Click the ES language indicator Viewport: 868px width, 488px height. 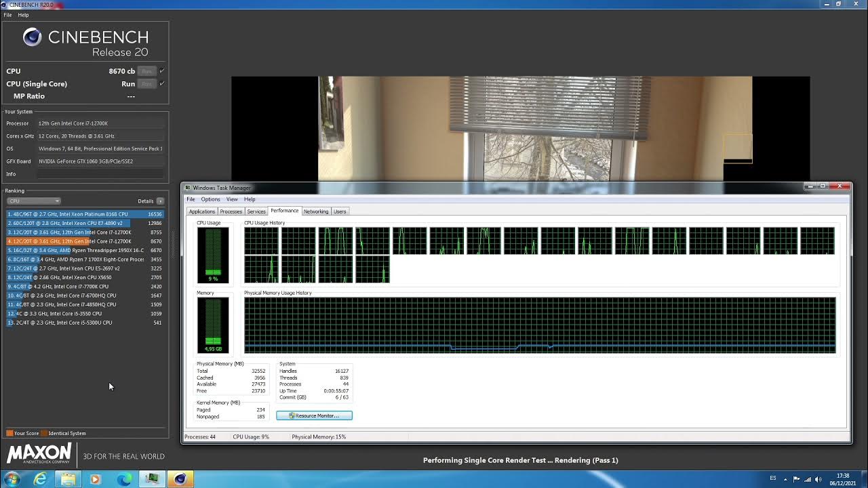coord(773,479)
